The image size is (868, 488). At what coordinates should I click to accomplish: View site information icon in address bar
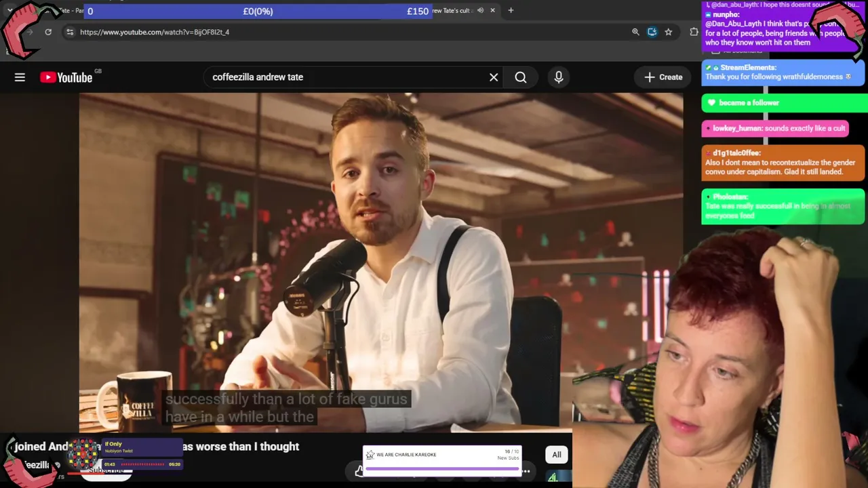coord(70,32)
